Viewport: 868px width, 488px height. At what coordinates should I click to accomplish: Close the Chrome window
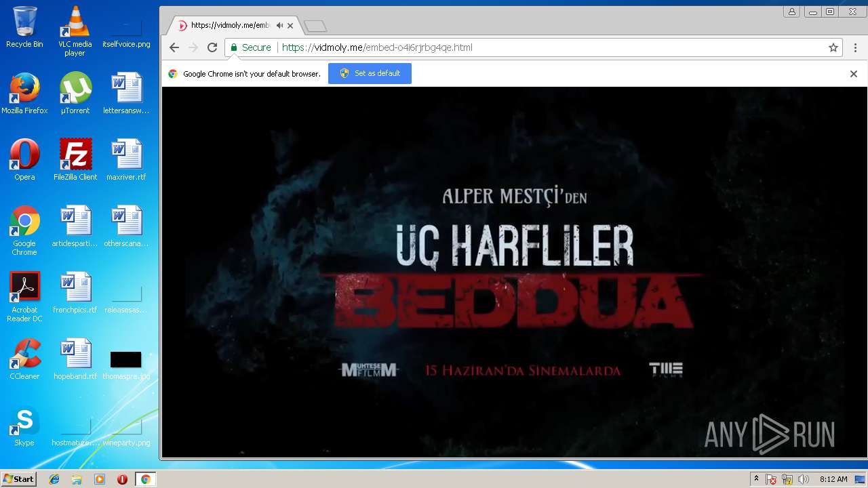pos(852,12)
